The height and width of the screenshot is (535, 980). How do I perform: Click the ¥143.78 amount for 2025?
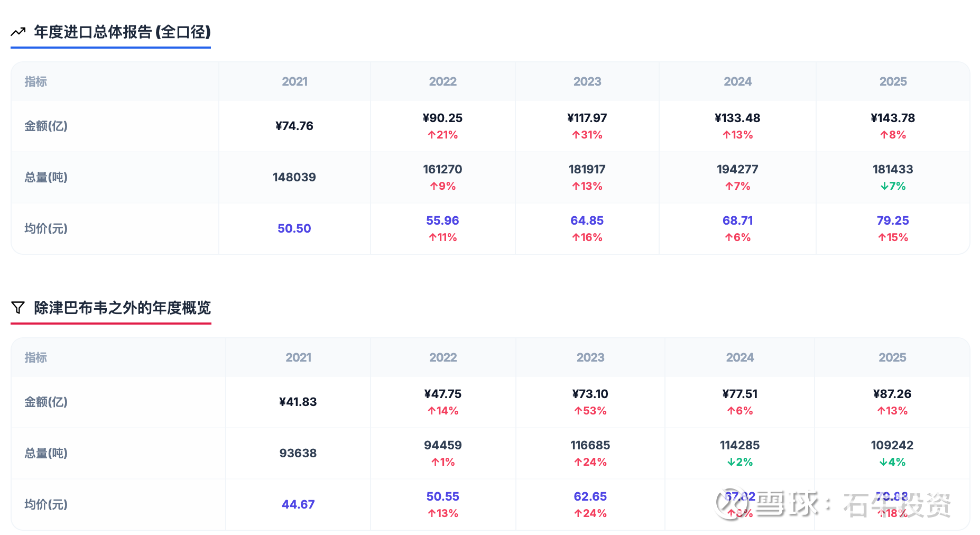[x=893, y=118]
